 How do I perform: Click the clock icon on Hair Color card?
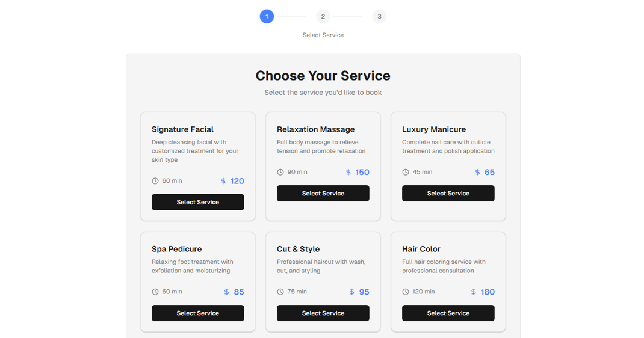point(406,292)
